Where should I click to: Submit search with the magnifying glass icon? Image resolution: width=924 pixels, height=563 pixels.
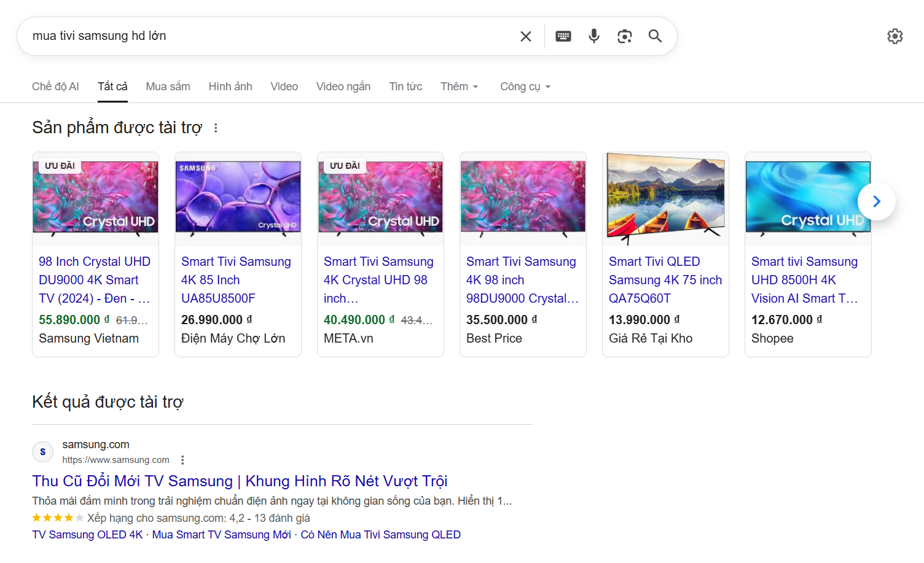tap(656, 36)
